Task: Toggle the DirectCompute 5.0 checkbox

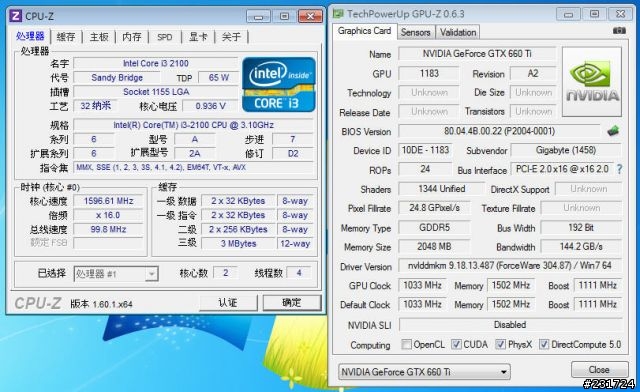Action: 544,344
